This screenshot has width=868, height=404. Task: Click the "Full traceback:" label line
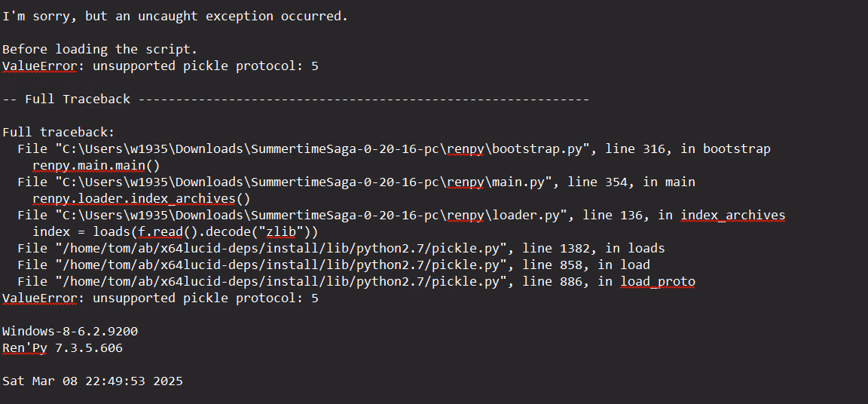pyautogui.click(x=59, y=132)
